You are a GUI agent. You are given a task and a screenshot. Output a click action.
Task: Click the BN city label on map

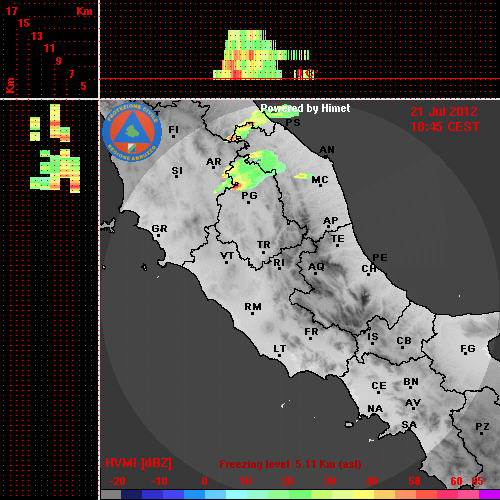pyautogui.click(x=411, y=382)
